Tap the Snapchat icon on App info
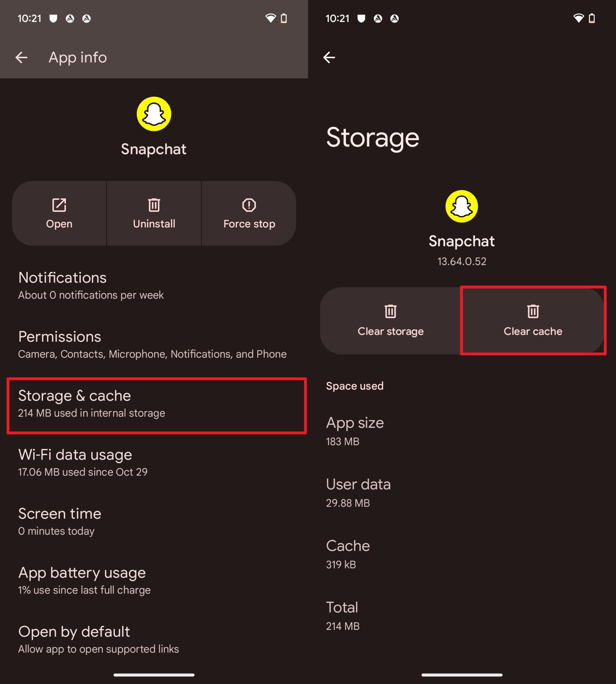616x684 pixels. (x=154, y=114)
